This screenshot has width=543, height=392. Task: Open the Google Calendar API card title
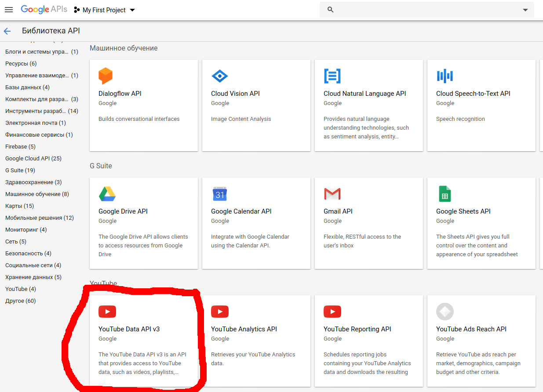[x=241, y=211]
